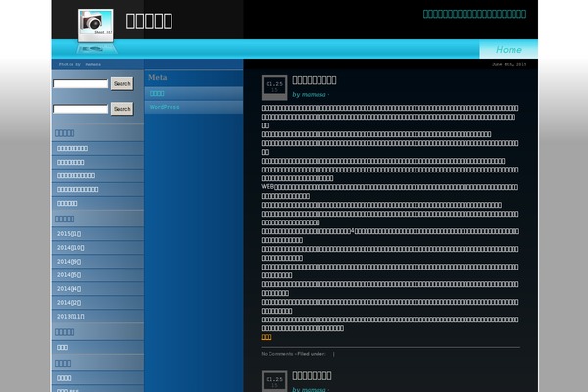Click the second post's title heading
The height and width of the screenshot is (392, 588).
point(312,376)
